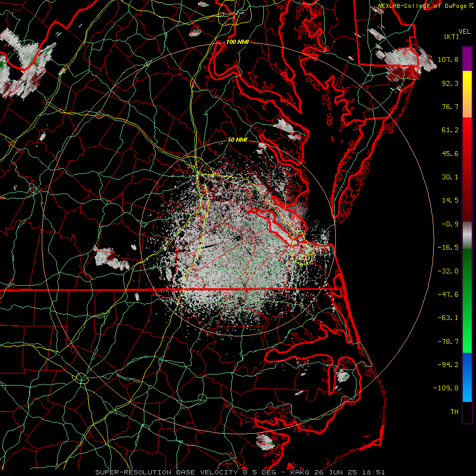Viewport: 476px width, 476px height.
Task: Click the TH legend label
Action: pos(454,412)
